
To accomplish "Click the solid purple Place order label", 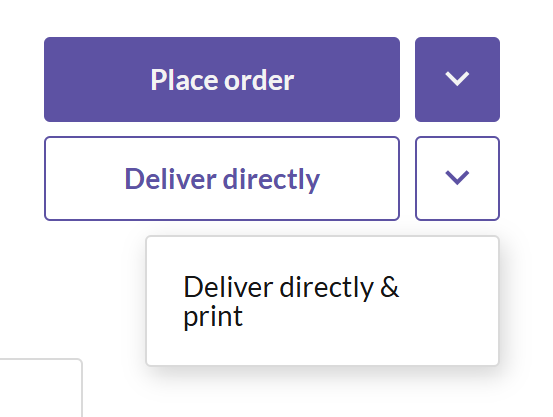I will click(222, 80).
